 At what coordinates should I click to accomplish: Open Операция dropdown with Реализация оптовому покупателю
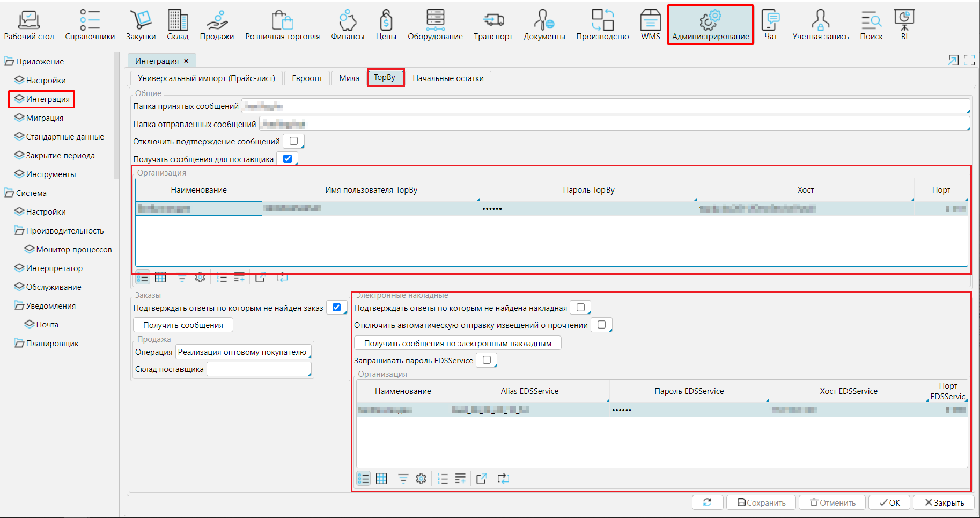pos(244,352)
